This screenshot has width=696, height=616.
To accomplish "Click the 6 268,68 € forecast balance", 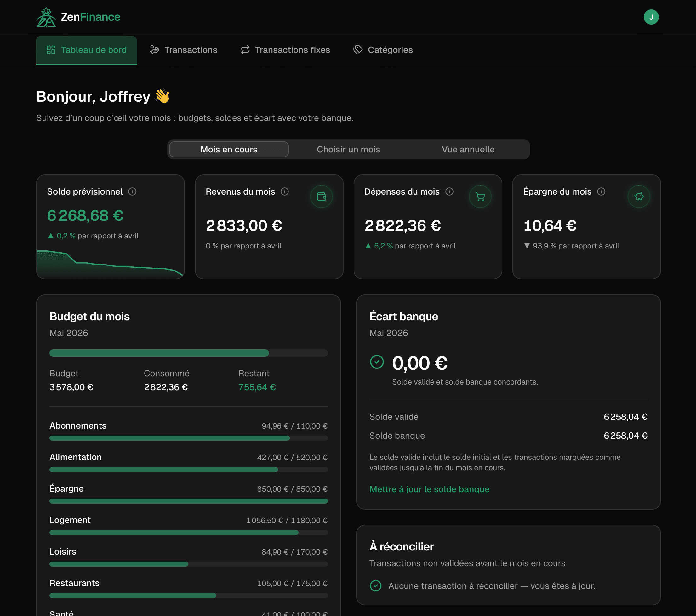I will point(85,215).
